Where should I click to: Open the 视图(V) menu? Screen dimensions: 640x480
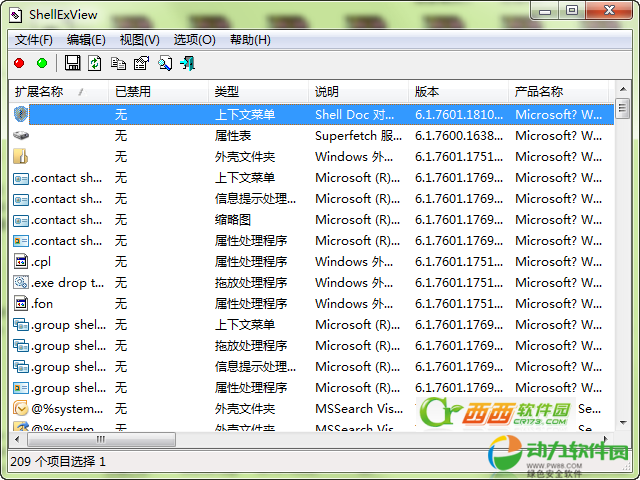coord(139,40)
